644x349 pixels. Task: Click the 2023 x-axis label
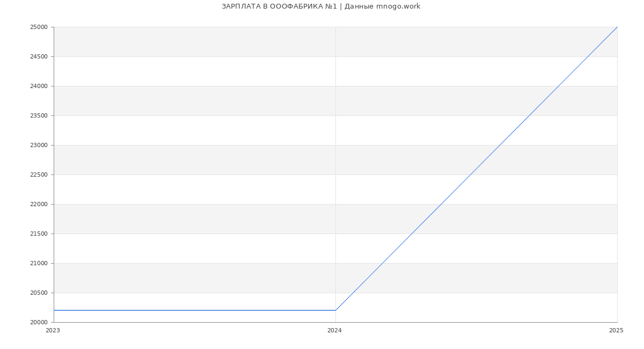pos(53,331)
